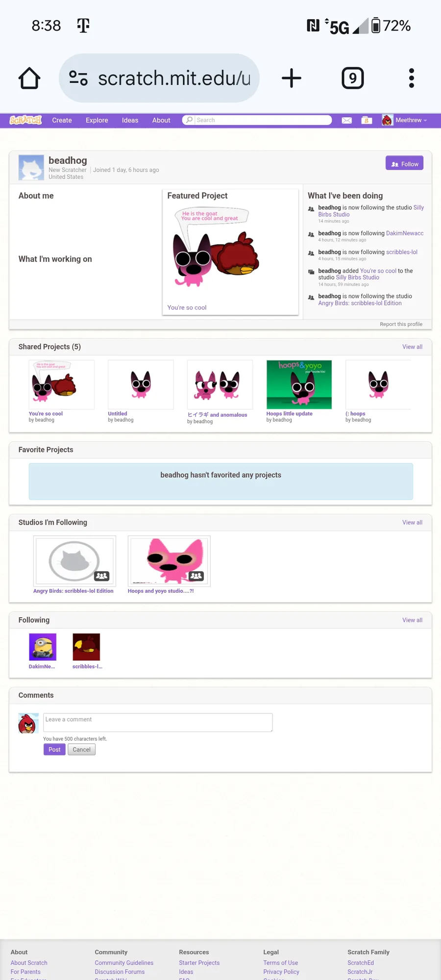Open the Hoops little update project thumbnail
Image resolution: width=441 pixels, height=980 pixels.
click(299, 385)
